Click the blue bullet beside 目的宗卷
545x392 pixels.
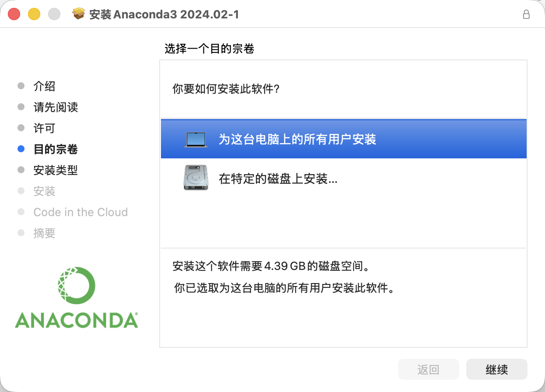tap(21, 149)
